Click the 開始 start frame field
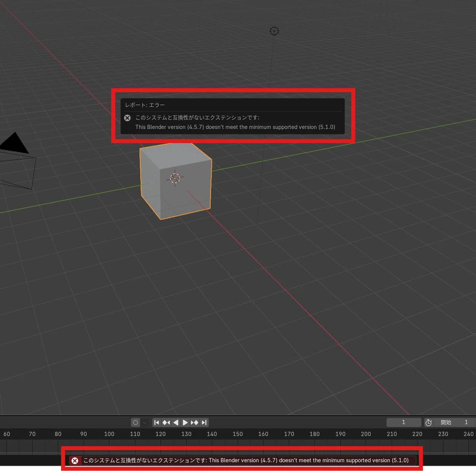 point(455,423)
